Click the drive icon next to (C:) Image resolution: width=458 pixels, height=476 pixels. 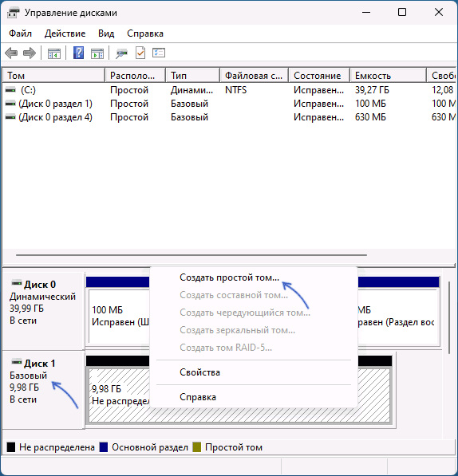click(10, 90)
